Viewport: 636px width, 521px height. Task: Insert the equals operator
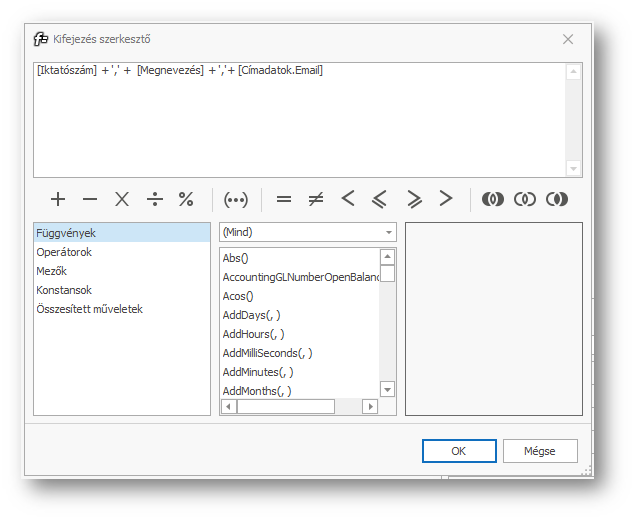coord(284,199)
